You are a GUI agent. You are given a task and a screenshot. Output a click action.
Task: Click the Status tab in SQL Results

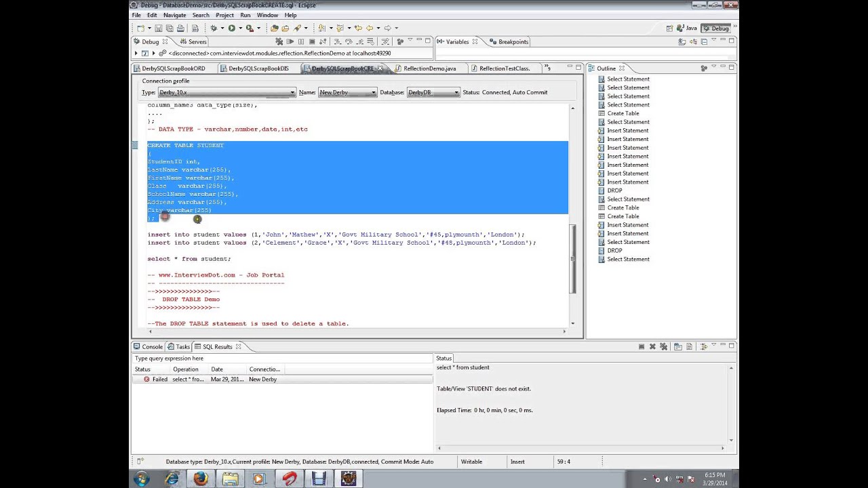coord(444,359)
